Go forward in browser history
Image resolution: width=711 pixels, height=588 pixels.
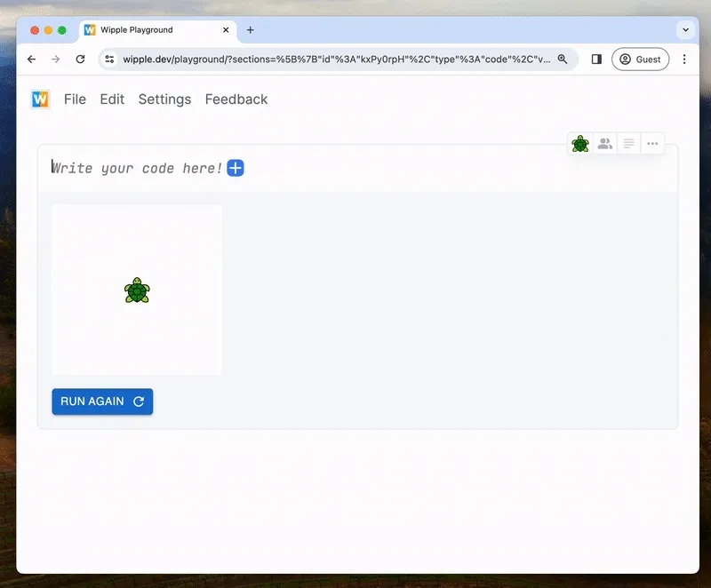(55, 60)
